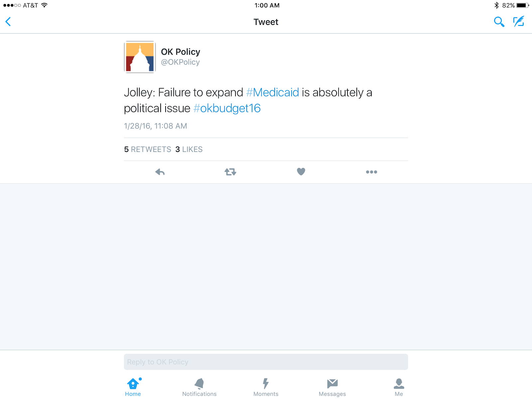This screenshot has width=532, height=399.
Task: Retweet this tweet
Action: [230, 172]
